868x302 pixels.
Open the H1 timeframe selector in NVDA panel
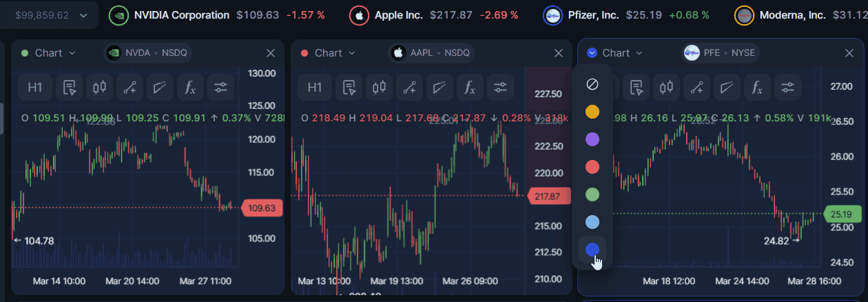[x=35, y=88]
